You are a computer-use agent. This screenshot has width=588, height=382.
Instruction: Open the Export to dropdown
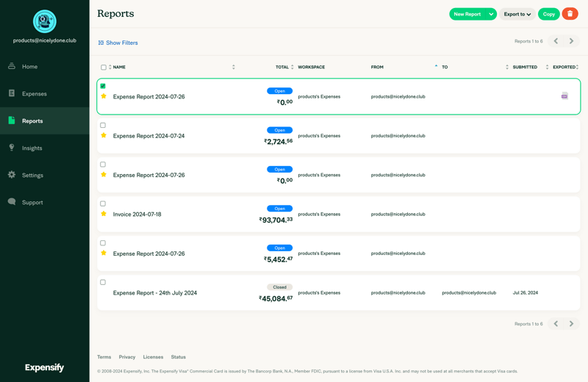517,14
